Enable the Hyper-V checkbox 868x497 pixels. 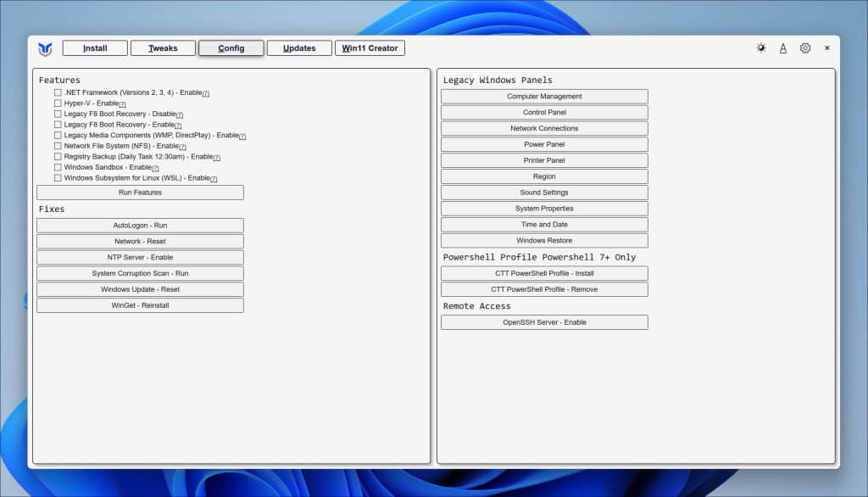(x=58, y=103)
